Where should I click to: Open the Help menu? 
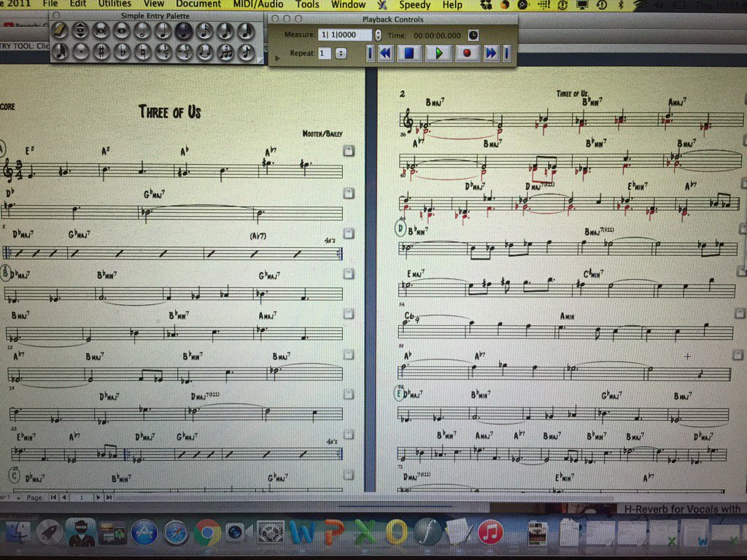click(x=452, y=5)
